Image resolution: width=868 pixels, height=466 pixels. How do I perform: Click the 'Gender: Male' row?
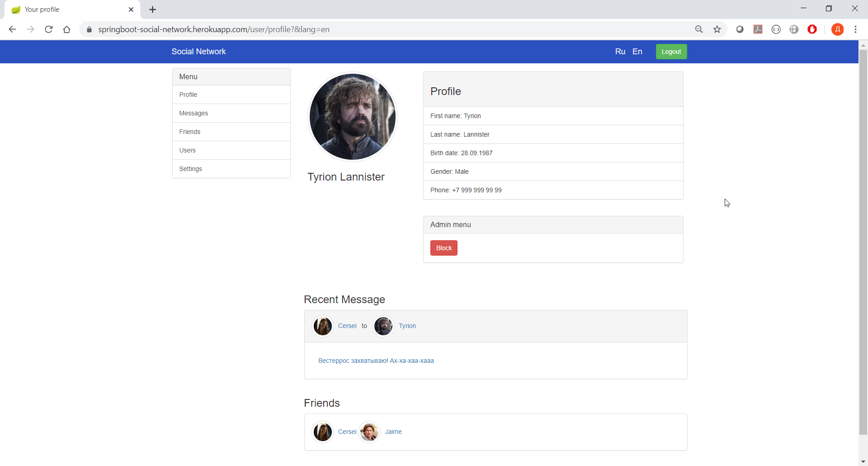tap(553, 171)
